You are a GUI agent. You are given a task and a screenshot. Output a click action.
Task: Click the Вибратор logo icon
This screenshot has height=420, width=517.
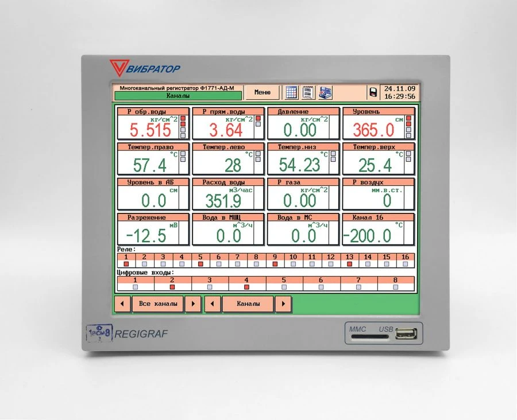click(x=121, y=67)
